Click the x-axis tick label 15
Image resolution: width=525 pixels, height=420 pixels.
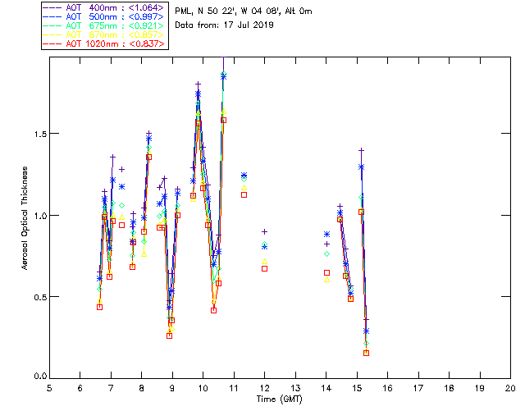pyautogui.click(x=357, y=388)
